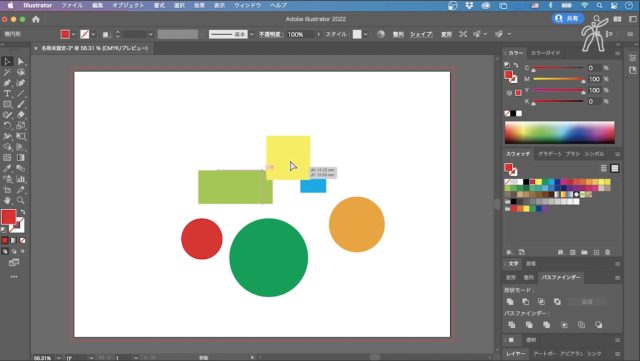640x361 pixels.
Task: Open Swatches panel options menu
Action: 618,154
